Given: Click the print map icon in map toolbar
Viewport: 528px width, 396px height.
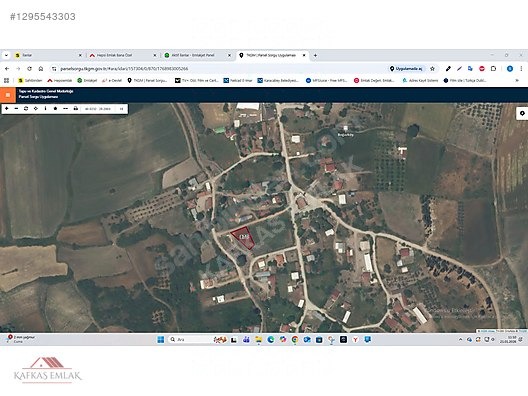Looking at the screenshot, I should 76,108.
